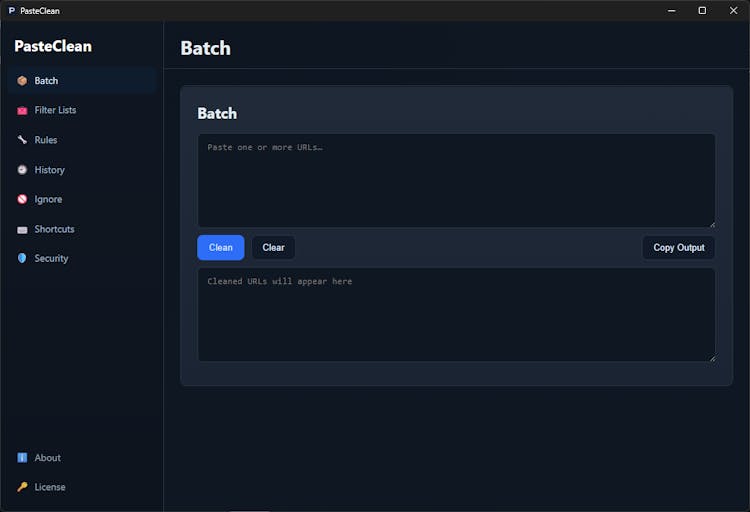Click the output box's resize handle
Screen dimensions: 750x512
(711, 357)
